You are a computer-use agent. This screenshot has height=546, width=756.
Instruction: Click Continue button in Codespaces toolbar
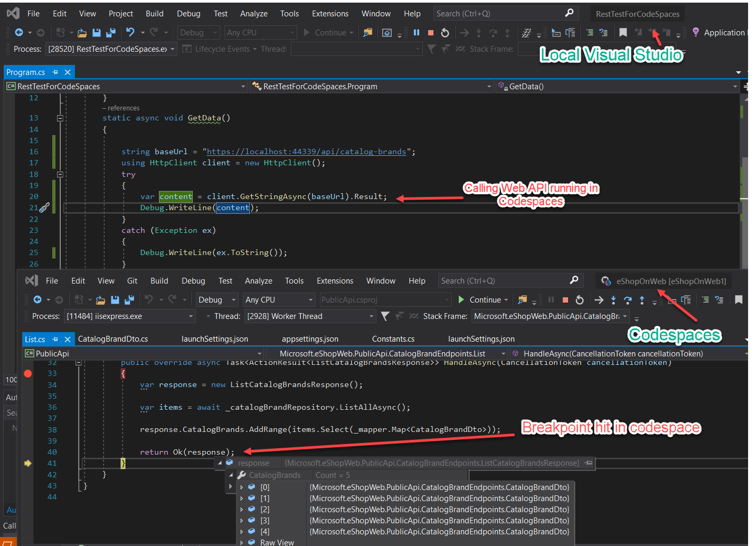(x=479, y=299)
